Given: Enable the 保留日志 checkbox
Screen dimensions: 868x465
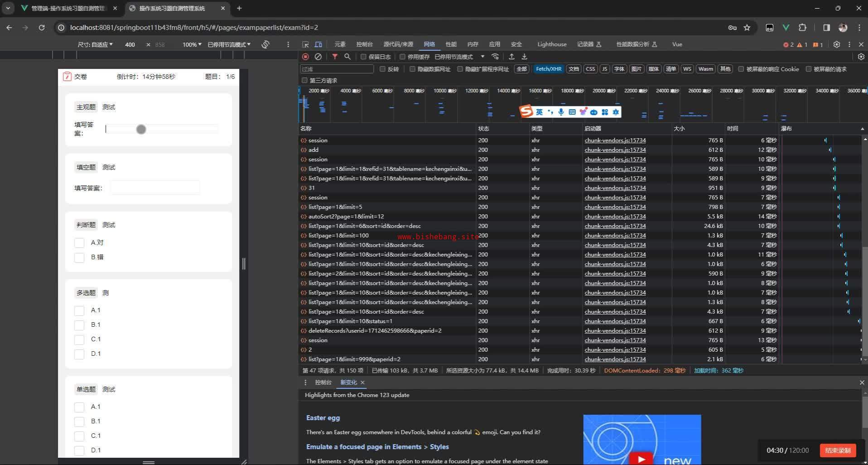Looking at the screenshot, I should tap(363, 57).
